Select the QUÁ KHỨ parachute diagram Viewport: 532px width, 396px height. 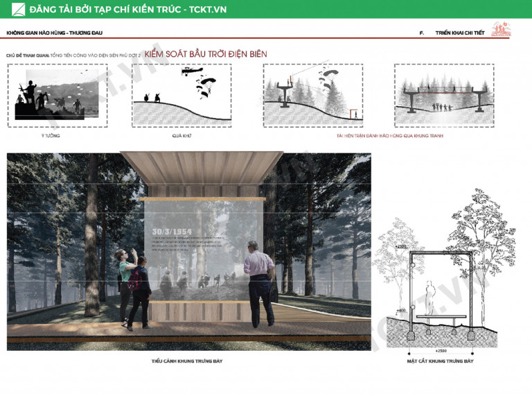pyautogui.click(x=181, y=96)
